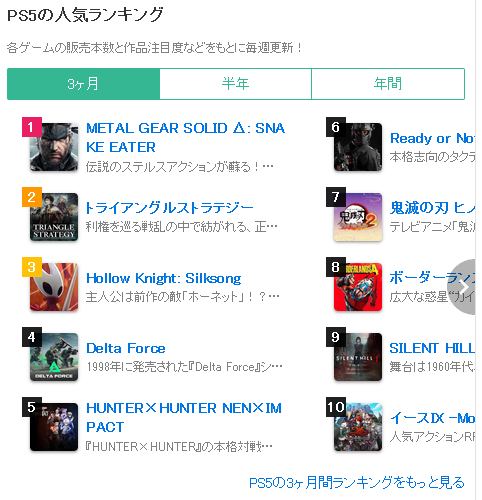Open the METAL GEAR SOLID Δ: SNAKE EATER title link
482x500 pixels.
coord(186,138)
